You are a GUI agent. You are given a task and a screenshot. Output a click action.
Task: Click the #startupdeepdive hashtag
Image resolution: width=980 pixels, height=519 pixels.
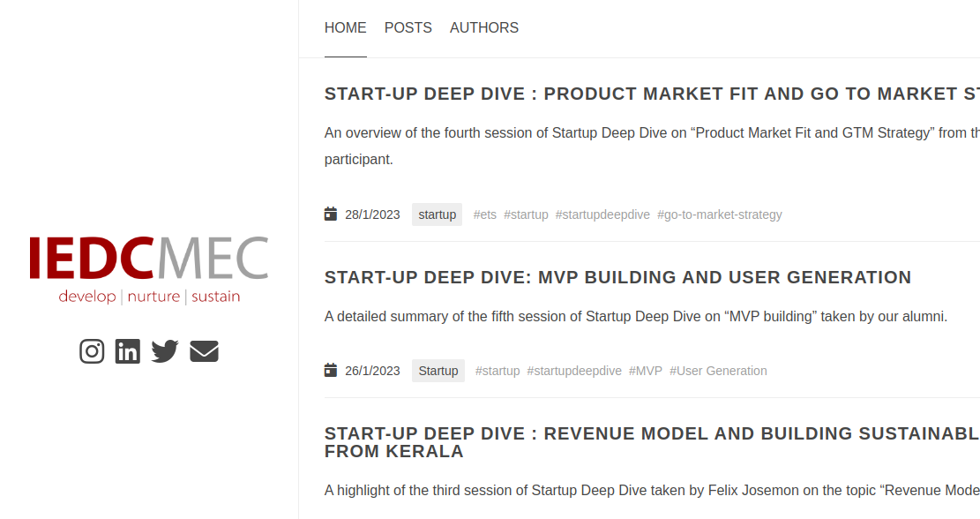(x=602, y=214)
